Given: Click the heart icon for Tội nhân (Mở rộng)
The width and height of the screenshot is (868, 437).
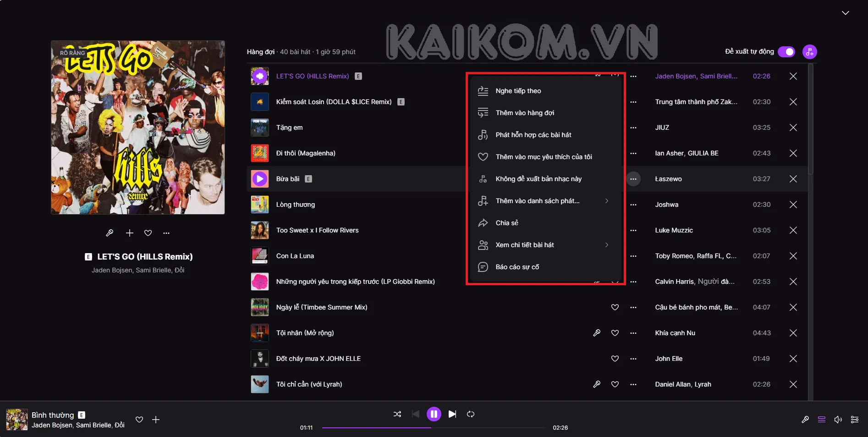Looking at the screenshot, I should point(615,333).
